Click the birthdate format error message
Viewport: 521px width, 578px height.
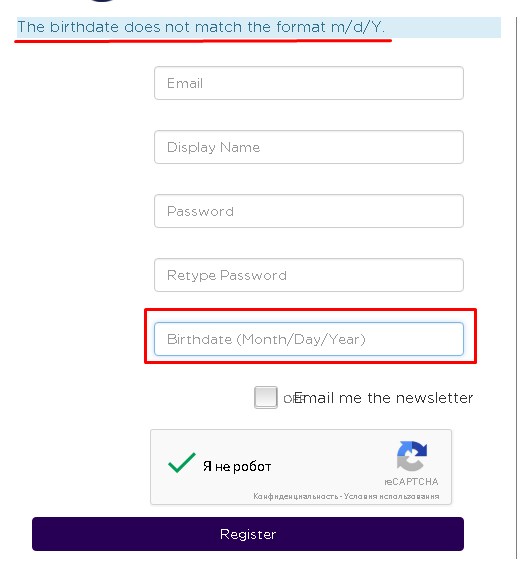201,27
